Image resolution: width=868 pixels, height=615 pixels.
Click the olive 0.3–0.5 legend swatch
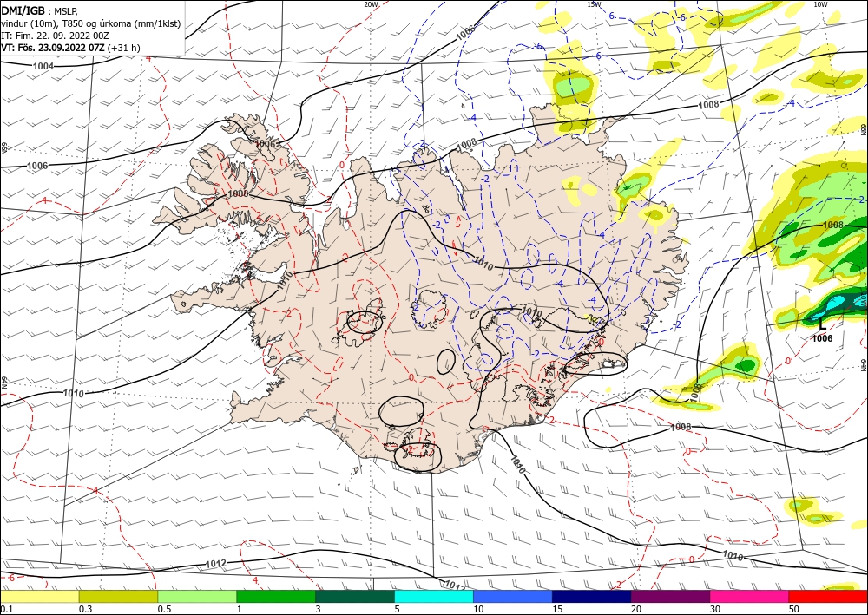(x=118, y=596)
